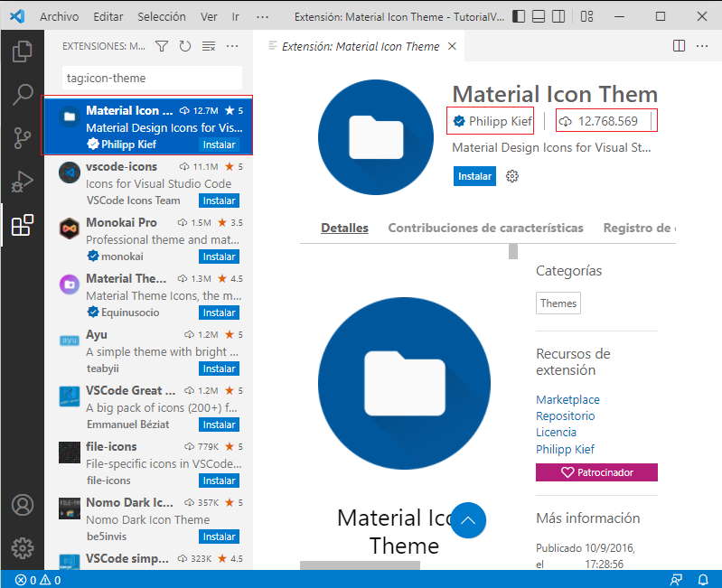The image size is (722, 588).
Task: Click the details horizontal scrollbar thumb
Action: 360,565
